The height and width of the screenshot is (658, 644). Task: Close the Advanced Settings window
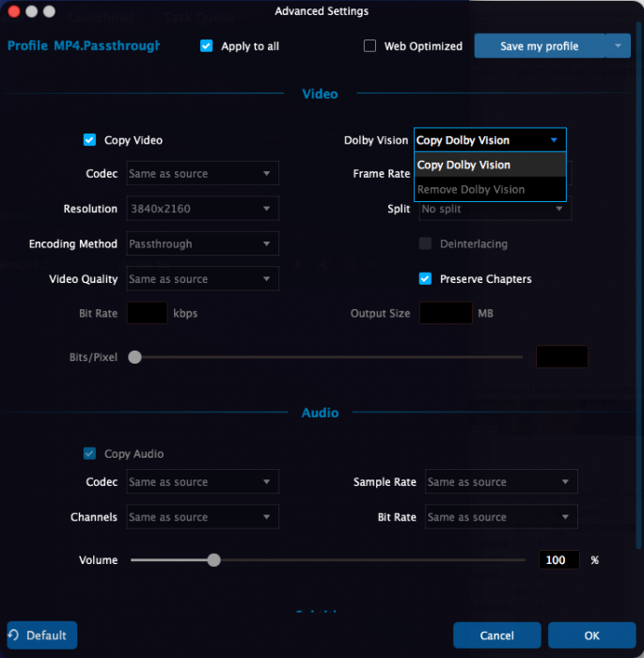[14, 11]
